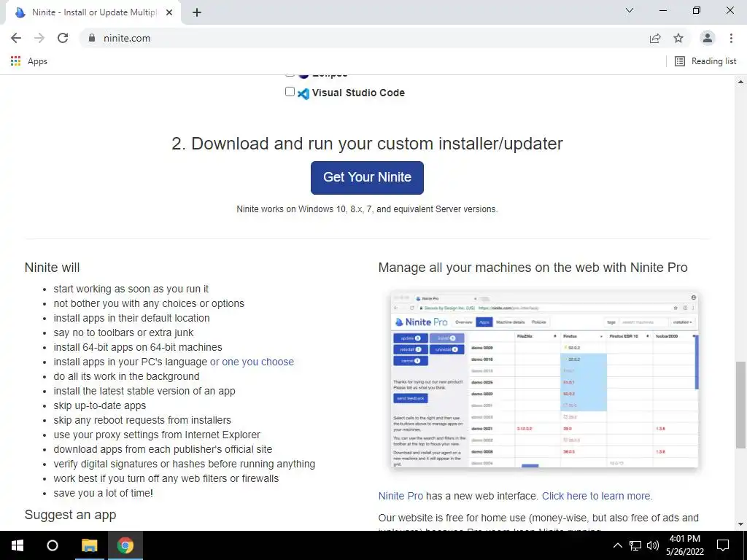The height and width of the screenshot is (560, 747).
Task: Click the browser back arrow
Action: pyautogui.click(x=16, y=38)
